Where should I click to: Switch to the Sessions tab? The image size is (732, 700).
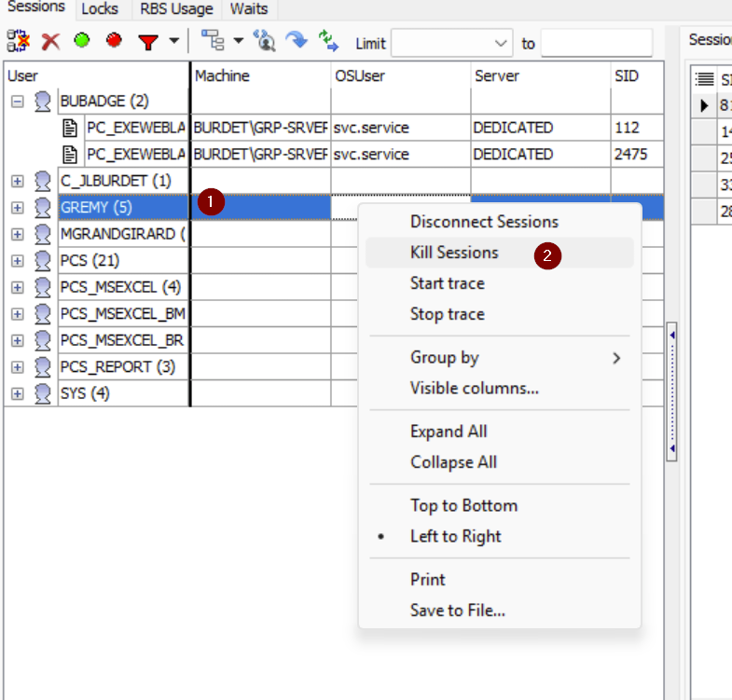[36, 7]
